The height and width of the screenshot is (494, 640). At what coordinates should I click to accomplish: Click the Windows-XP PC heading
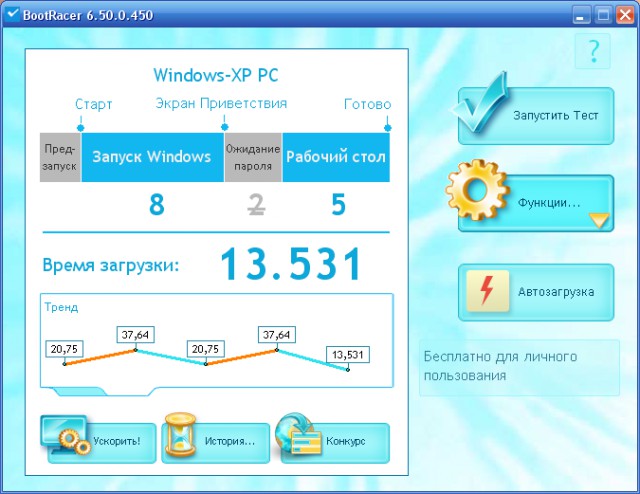pos(216,75)
